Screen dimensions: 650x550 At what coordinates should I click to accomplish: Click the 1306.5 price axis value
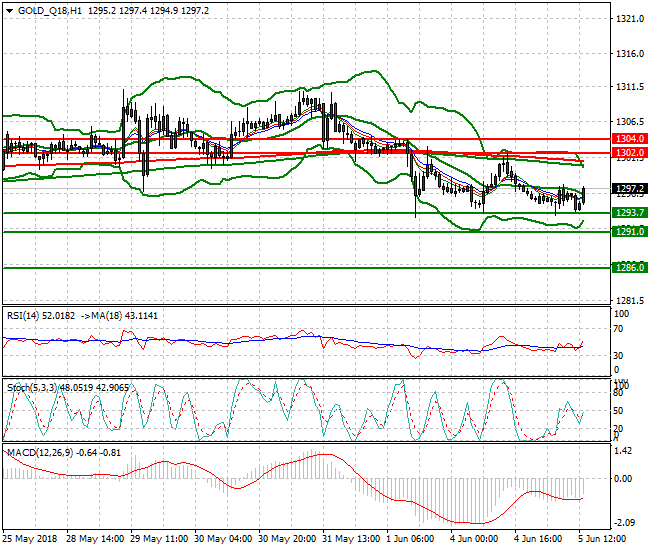(630, 122)
